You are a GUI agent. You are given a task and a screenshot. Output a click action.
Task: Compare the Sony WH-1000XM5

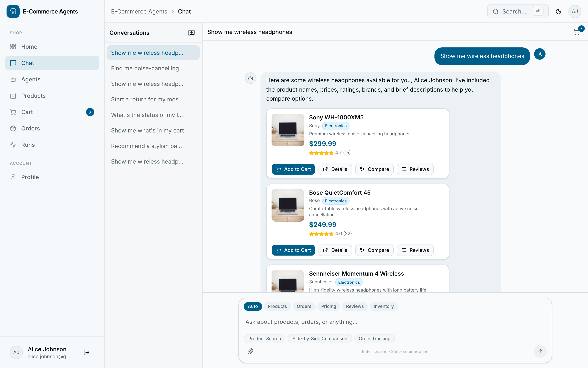[374, 169]
